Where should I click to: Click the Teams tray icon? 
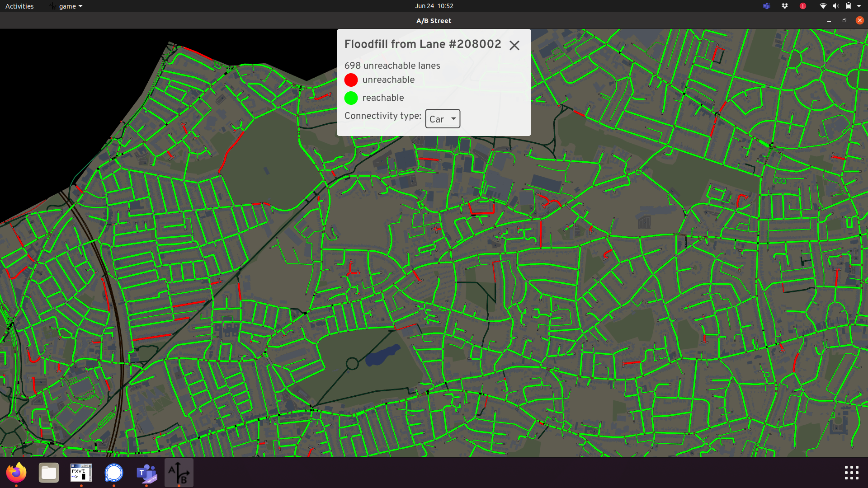click(766, 6)
